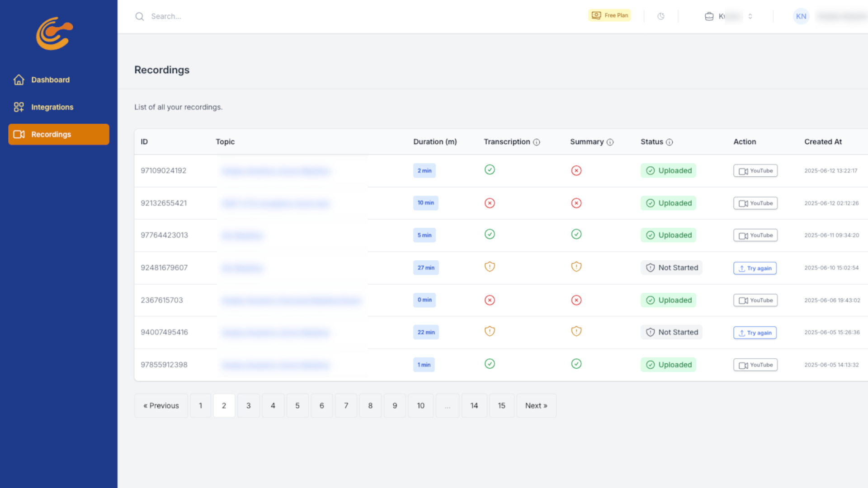Go to Previous page of recordings
Screen dimensions: 868x488
[161, 406]
